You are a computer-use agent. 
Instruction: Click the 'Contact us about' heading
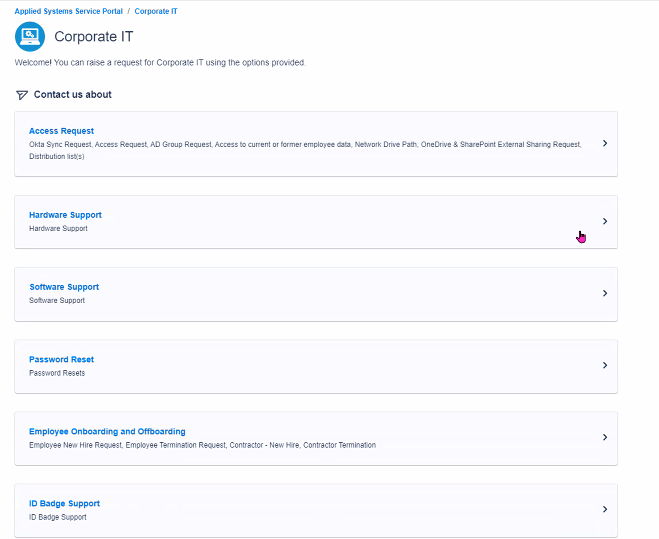(x=73, y=95)
